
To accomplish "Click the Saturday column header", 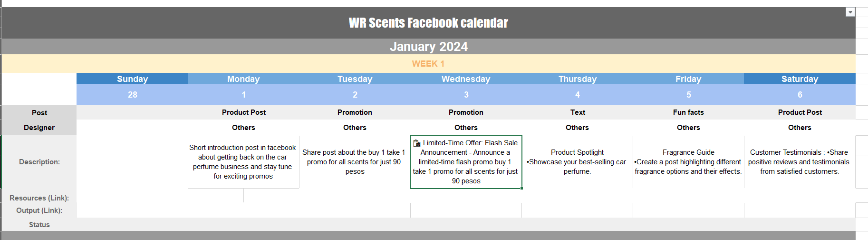I will tap(800, 79).
